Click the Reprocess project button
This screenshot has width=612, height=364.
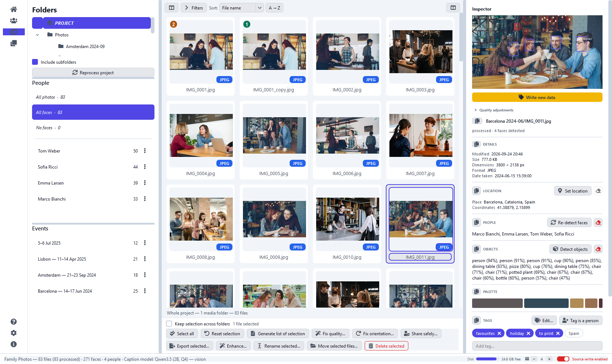coord(93,73)
